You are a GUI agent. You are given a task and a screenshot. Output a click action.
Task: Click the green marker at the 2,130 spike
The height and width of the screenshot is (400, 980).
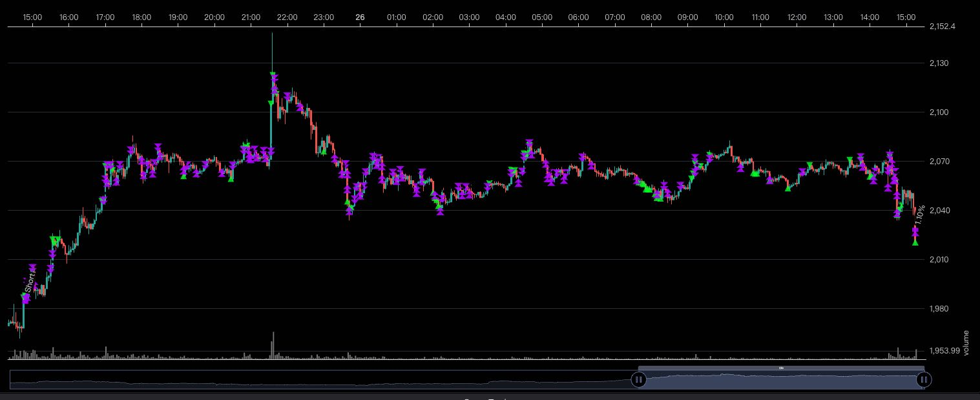click(273, 76)
